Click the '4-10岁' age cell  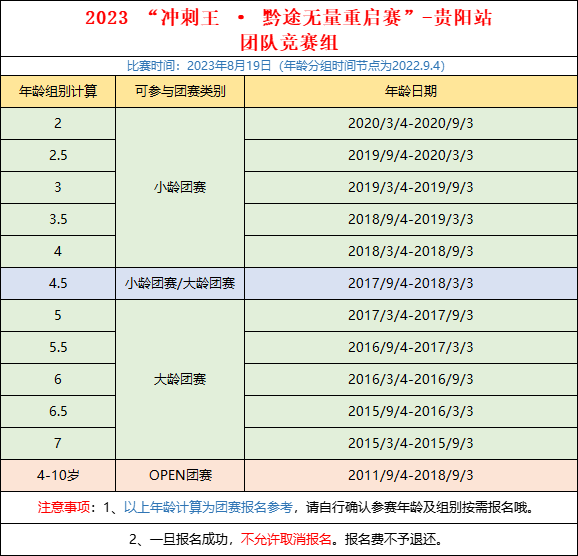(x=58, y=475)
